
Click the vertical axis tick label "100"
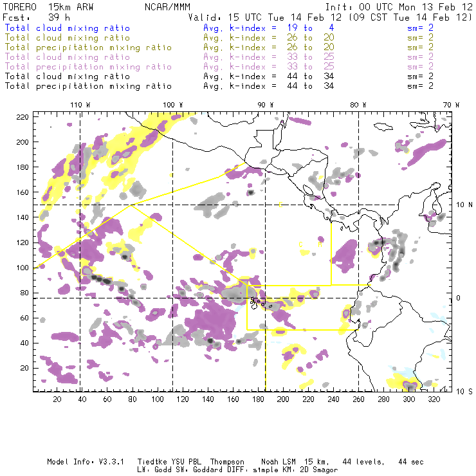23,268
